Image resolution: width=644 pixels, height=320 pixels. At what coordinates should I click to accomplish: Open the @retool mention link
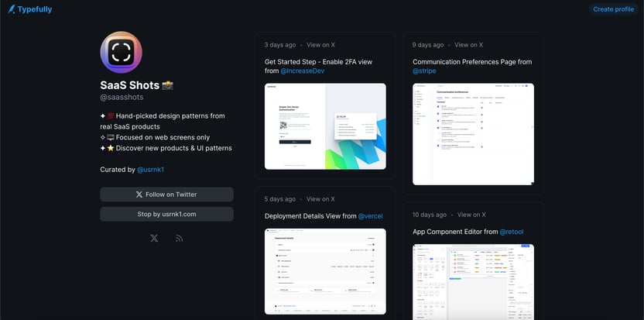tap(512, 232)
